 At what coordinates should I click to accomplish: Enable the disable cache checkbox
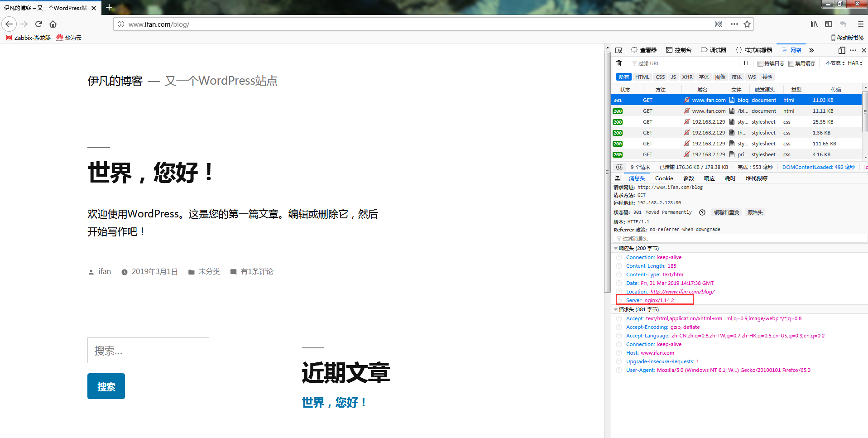pyautogui.click(x=791, y=63)
